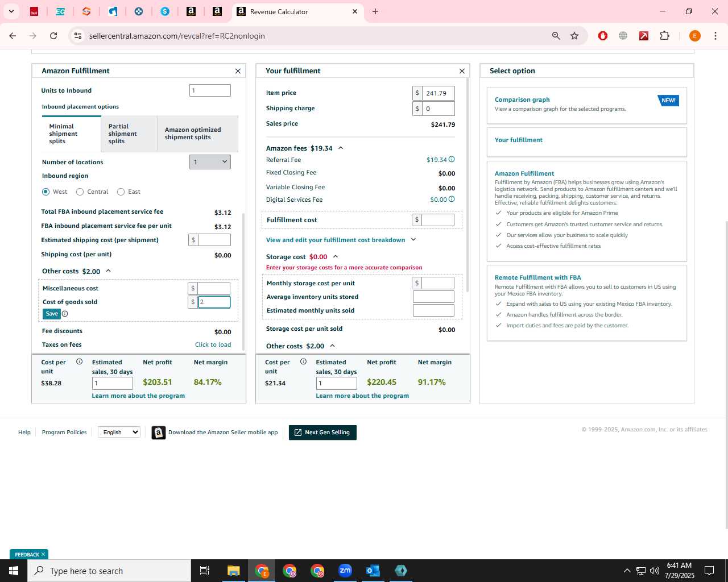Click the Monthly storage cost per unit field
Viewport: 728px width, 582px height.
click(x=437, y=283)
